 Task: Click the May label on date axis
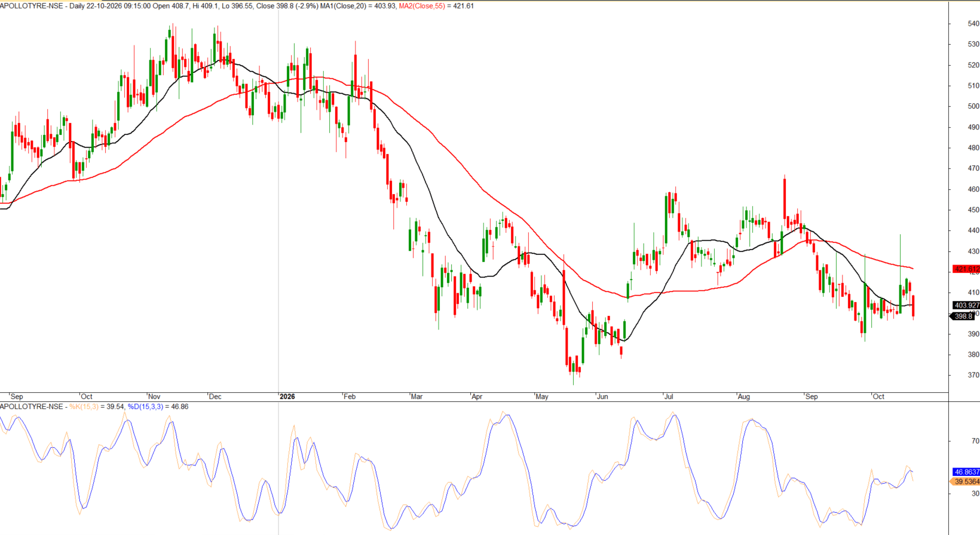pos(541,396)
